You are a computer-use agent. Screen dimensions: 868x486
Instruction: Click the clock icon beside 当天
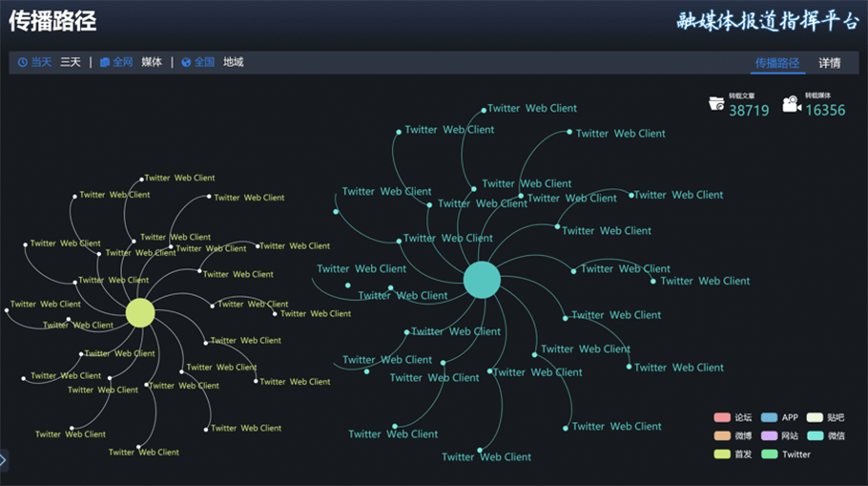click(23, 63)
